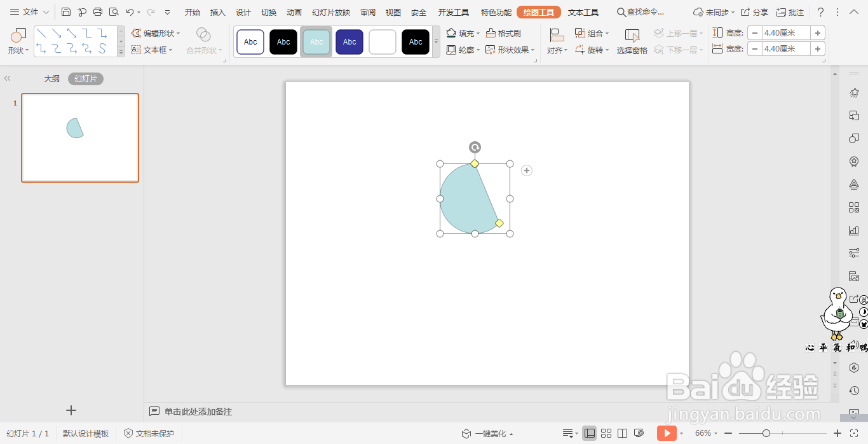Toggle normal view button in status bar
The image size is (868, 444).
590,433
